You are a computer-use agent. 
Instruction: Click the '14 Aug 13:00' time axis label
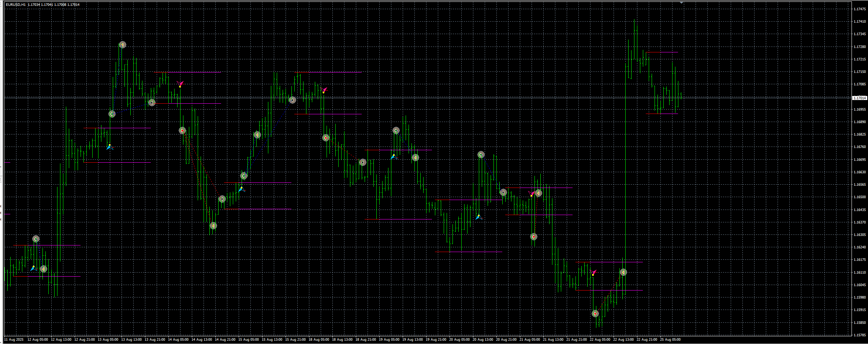pos(202,340)
